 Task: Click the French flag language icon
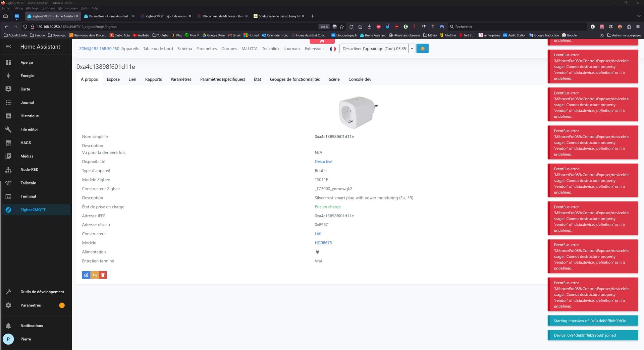pos(333,49)
